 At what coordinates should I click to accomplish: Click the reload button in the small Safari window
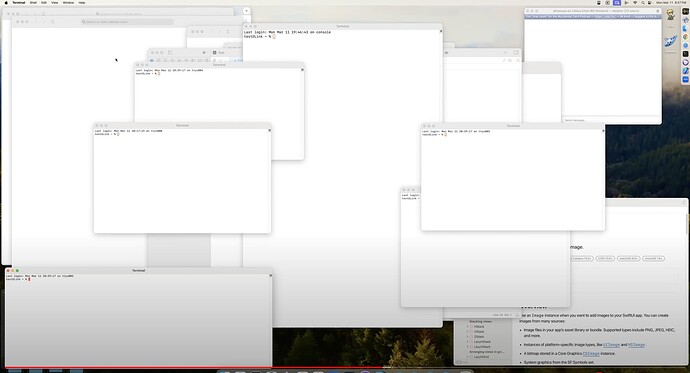click(228, 32)
